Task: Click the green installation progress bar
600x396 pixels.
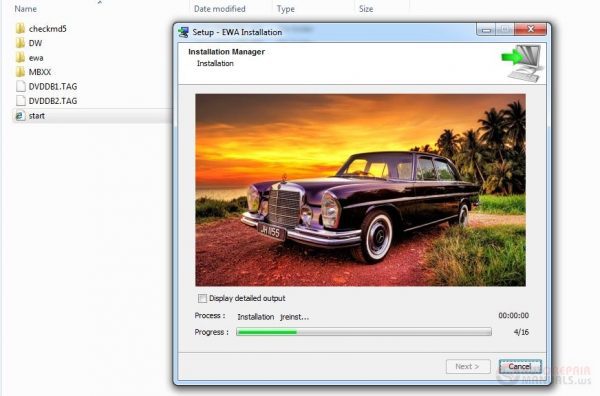Action: [x=364, y=332]
